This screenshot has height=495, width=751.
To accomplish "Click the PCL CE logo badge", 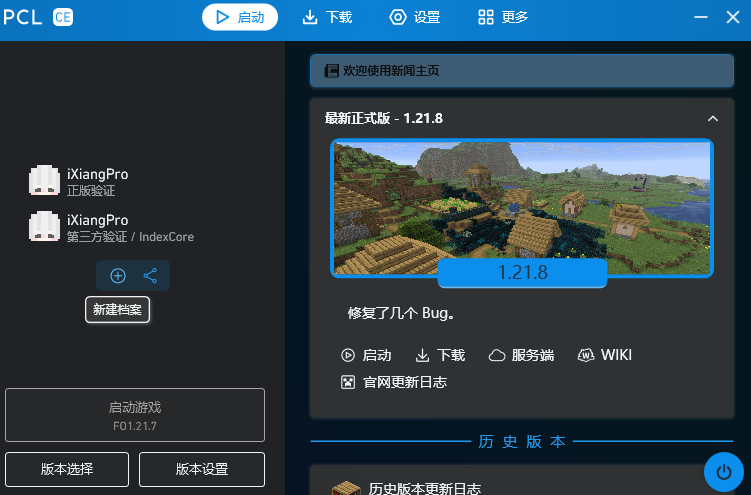I will point(63,18).
